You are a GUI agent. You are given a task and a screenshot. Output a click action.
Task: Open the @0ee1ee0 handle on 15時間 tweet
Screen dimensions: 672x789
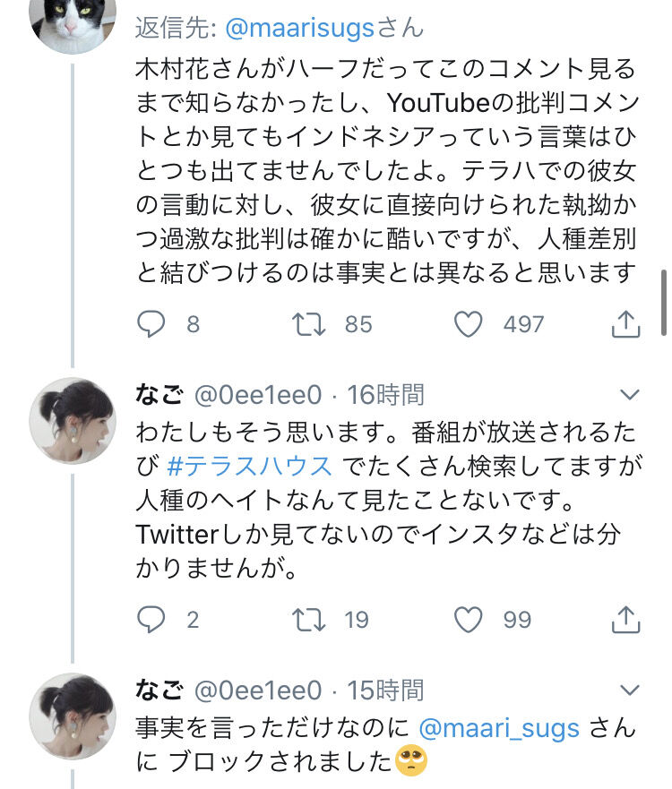258,690
